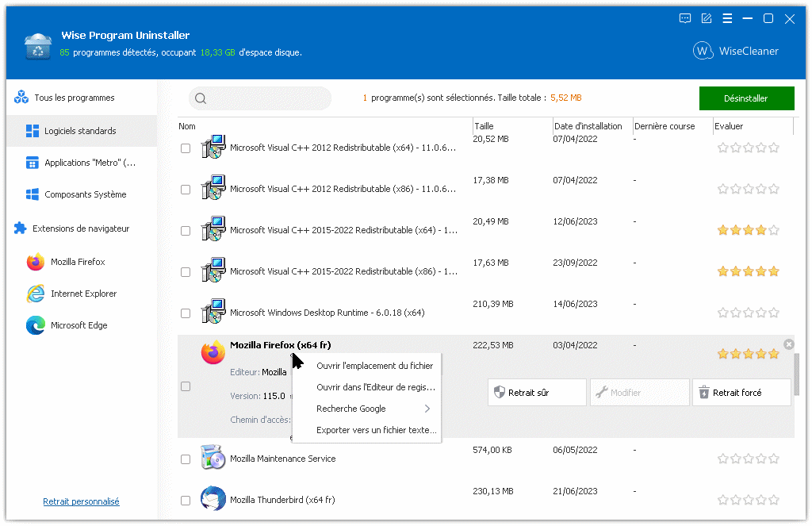The width and height of the screenshot is (812, 526).
Task: Click the Applications Metro icon
Action: (x=32, y=163)
